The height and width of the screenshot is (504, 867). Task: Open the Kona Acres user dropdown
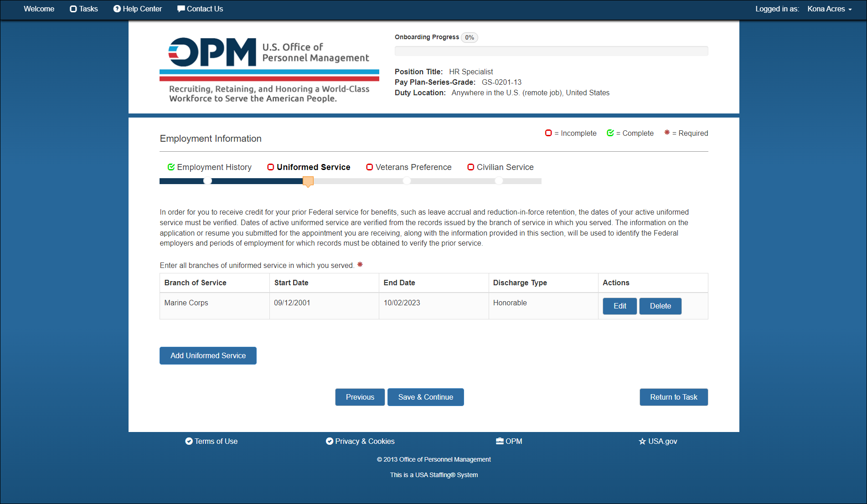pos(830,9)
